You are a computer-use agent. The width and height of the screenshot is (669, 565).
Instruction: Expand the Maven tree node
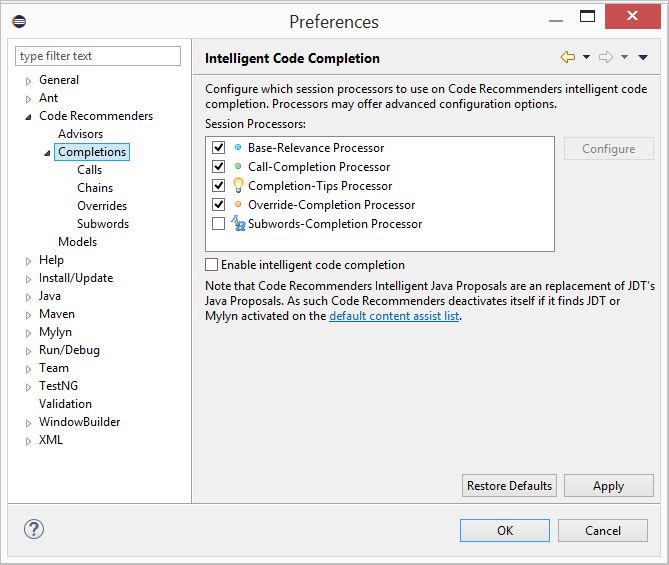coord(28,315)
